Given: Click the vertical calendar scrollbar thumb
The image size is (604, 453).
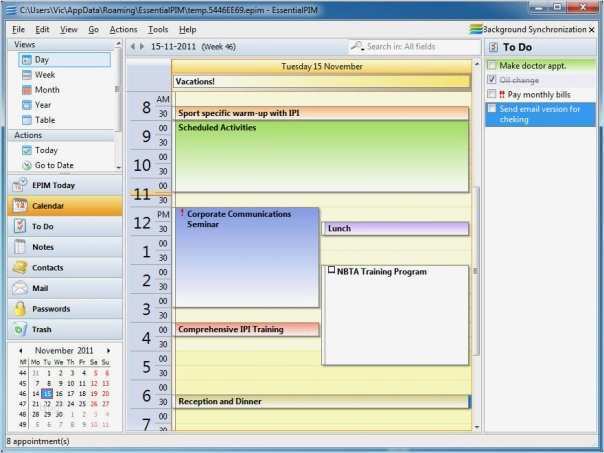Looking at the screenshot, I should pyautogui.click(x=476, y=271).
